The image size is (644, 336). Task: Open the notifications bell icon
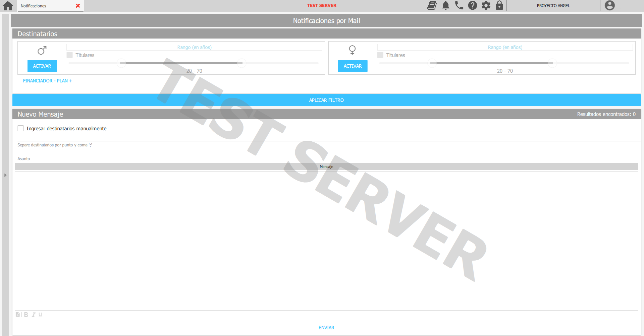(445, 5)
